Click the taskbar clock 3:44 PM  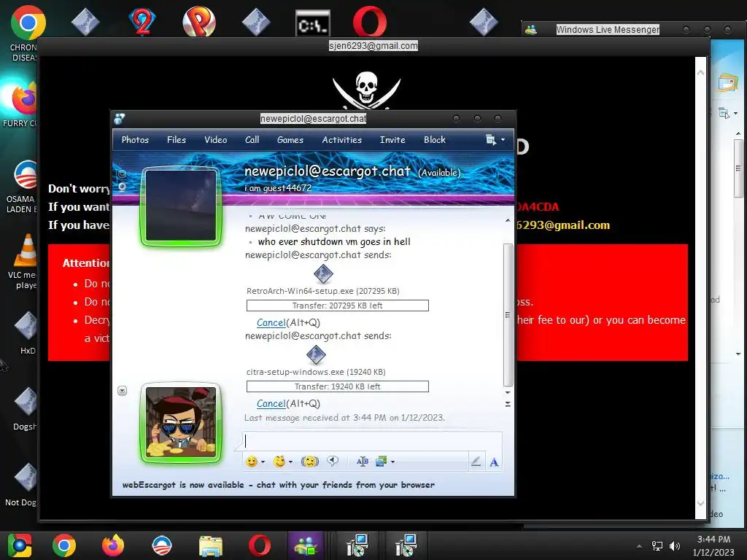pyautogui.click(x=713, y=540)
